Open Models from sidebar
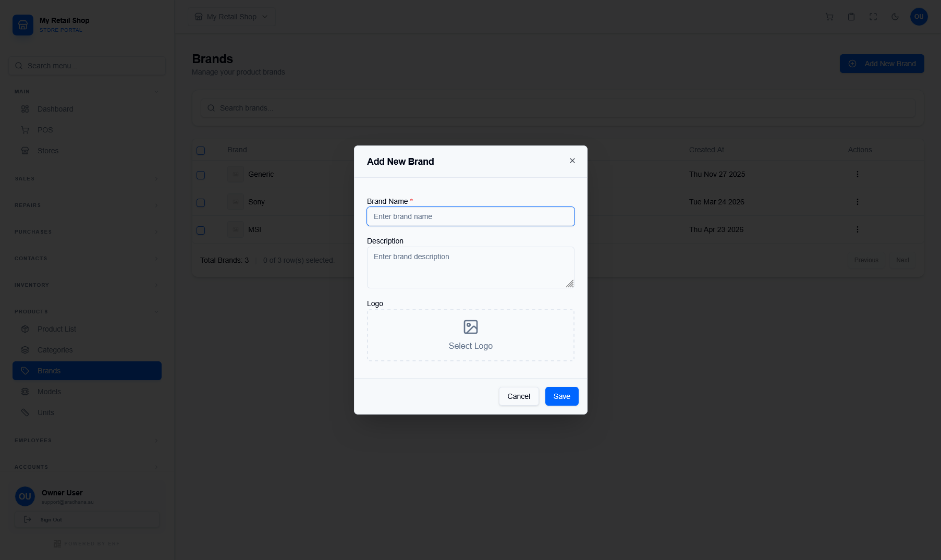Screen dimensions: 941x560 (87, 392)
